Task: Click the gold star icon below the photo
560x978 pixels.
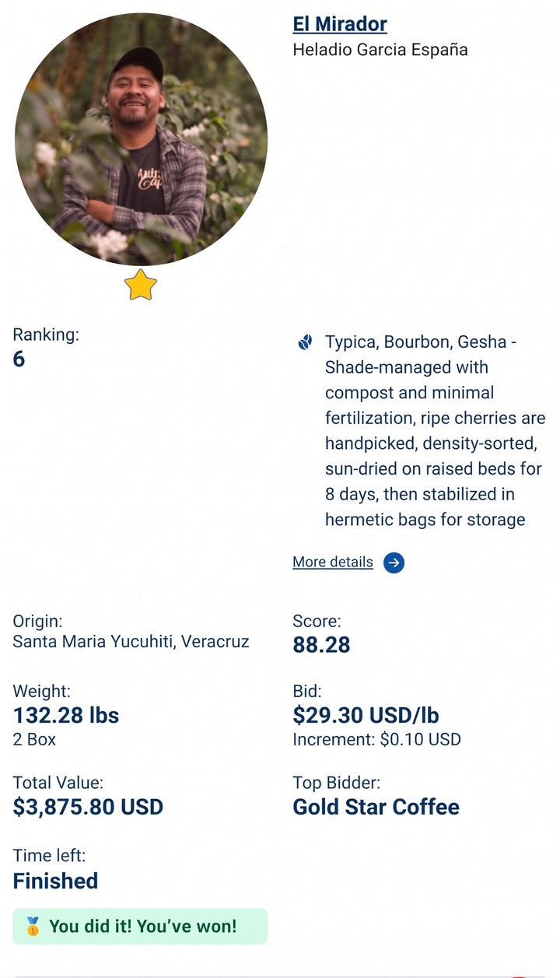Action: 141,285
